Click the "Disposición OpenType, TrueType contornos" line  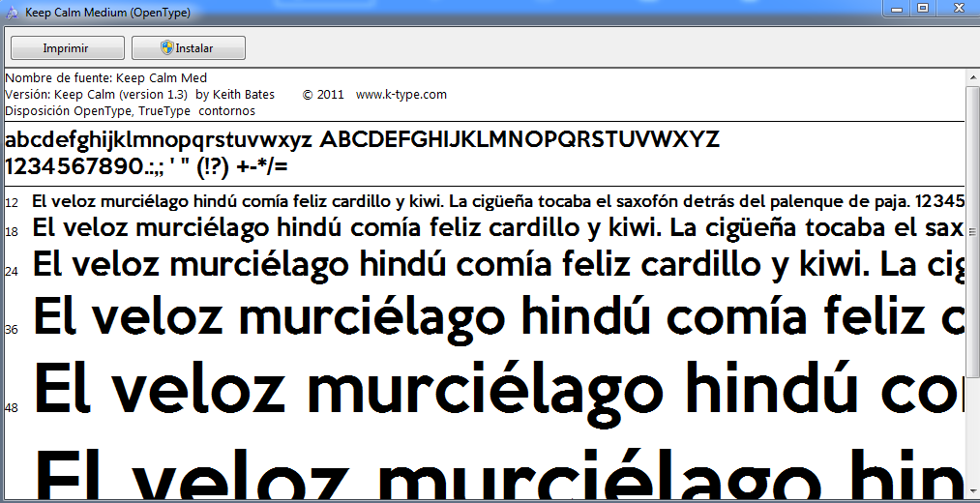[x=130, y=111]
